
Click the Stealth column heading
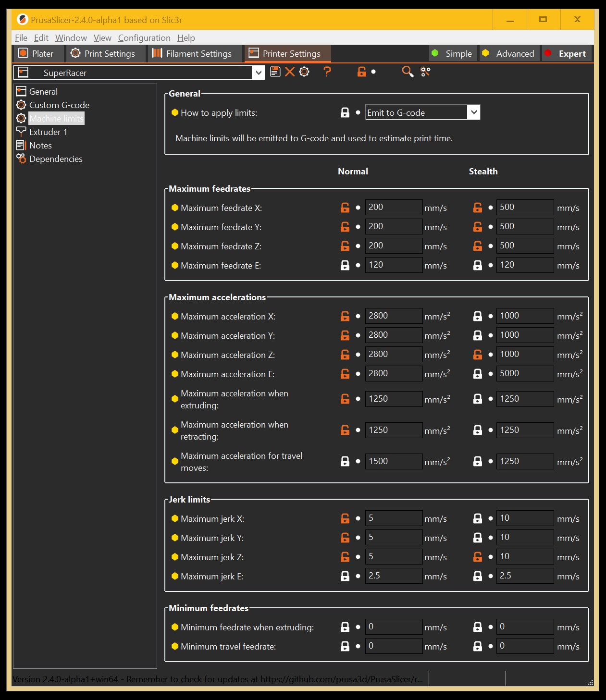[483, 172]
